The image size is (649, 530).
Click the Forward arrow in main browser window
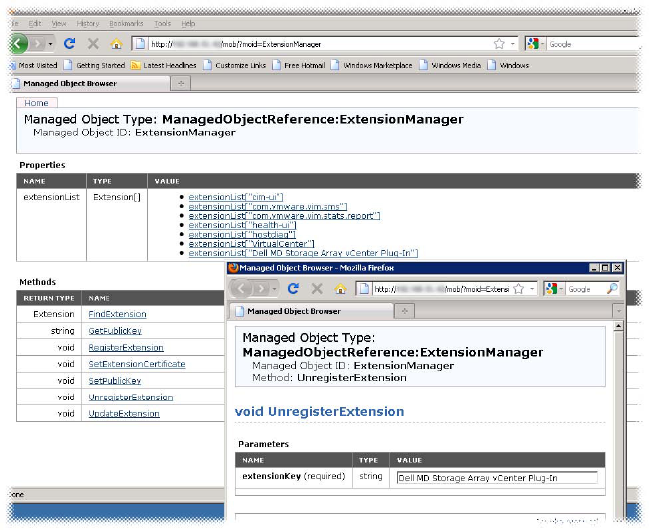[37, 43]
